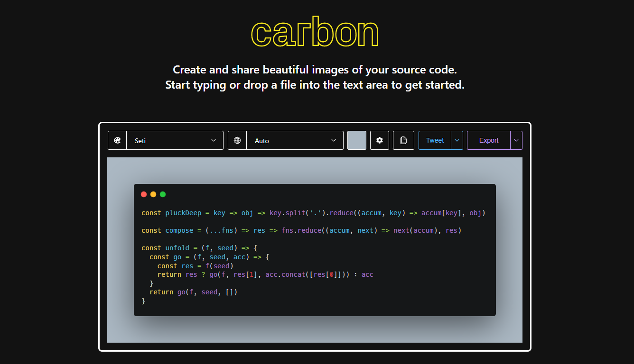Click the theme palette icon
The width and height of the screenshot is (634, 364).
click(x=117, y=140)
